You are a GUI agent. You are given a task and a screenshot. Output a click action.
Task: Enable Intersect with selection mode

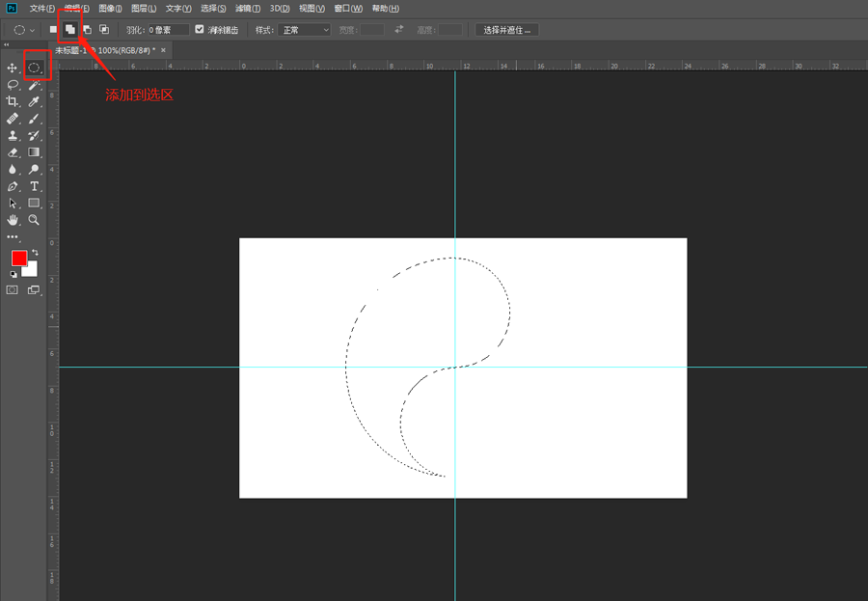click(x=104, y=29)
